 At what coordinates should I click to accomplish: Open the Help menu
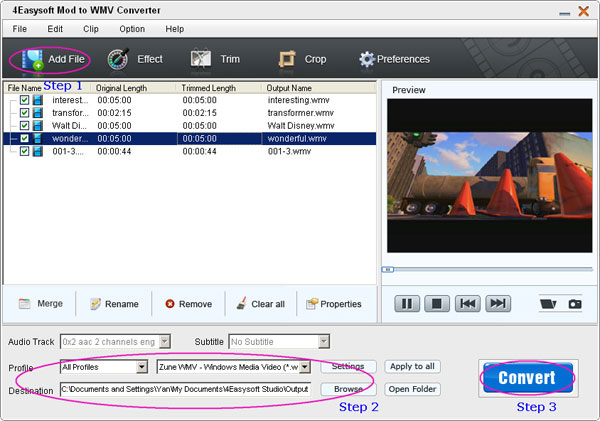tap(174, 29)
